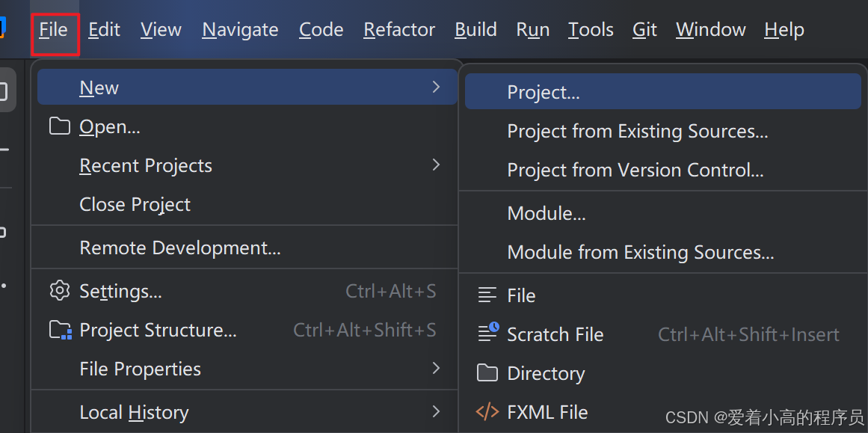
Task: Click the IntelliJ logo icon at top left
Action: [x=3, y=29]
